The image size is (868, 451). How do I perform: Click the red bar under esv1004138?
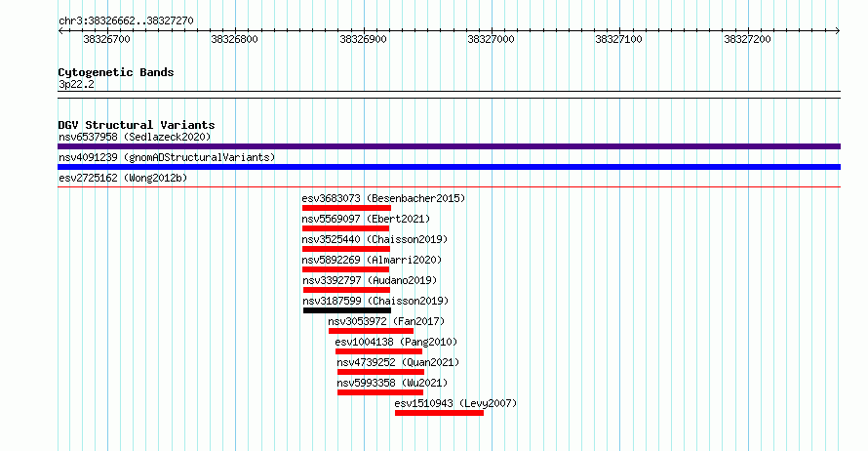[378, 351]
